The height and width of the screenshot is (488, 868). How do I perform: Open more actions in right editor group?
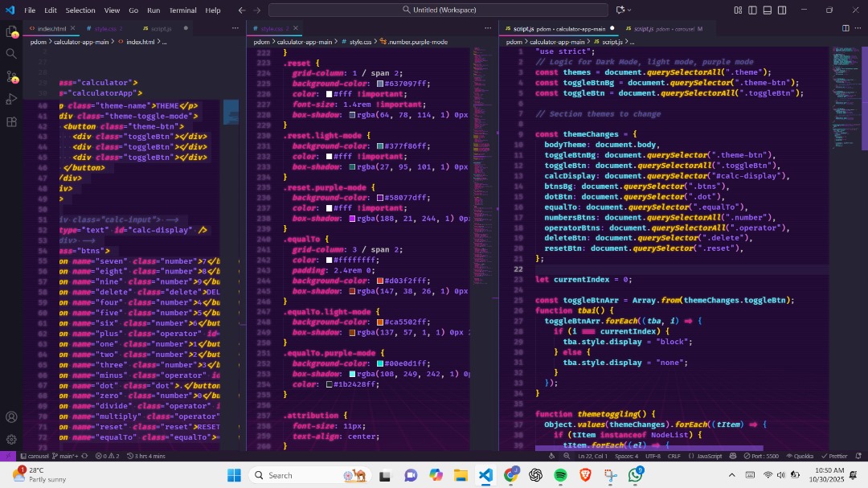[x=858, y=28]
